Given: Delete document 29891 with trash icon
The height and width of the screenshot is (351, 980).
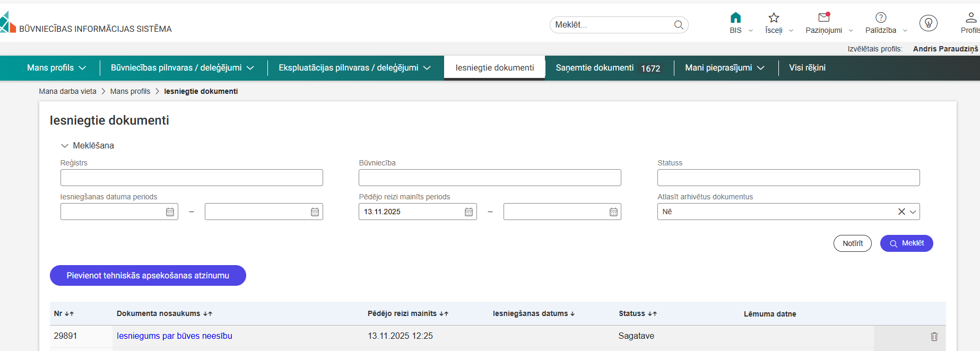Looking at the screenshot, I should (934, 337).
